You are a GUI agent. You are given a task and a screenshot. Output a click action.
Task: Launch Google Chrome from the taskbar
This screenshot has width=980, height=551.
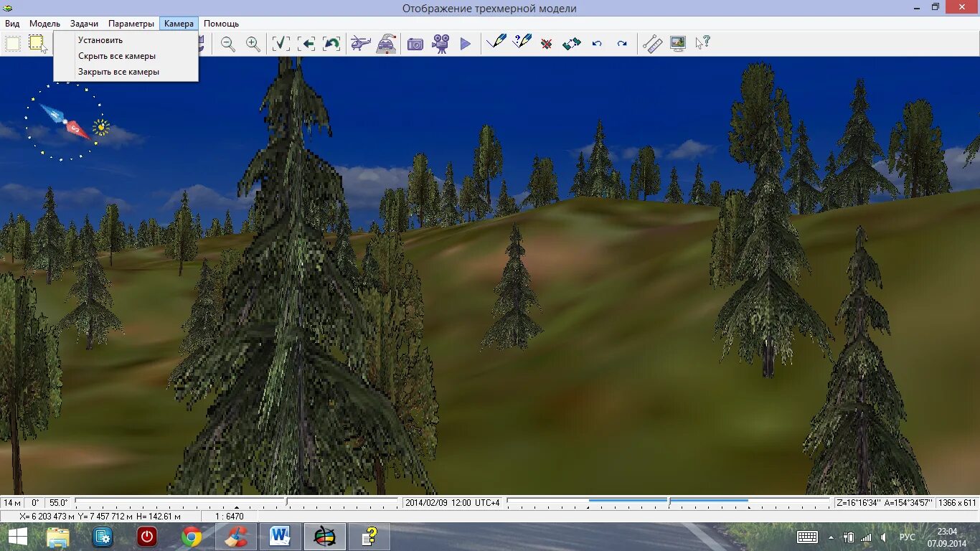pyautogui.click(x=191, y=537)
